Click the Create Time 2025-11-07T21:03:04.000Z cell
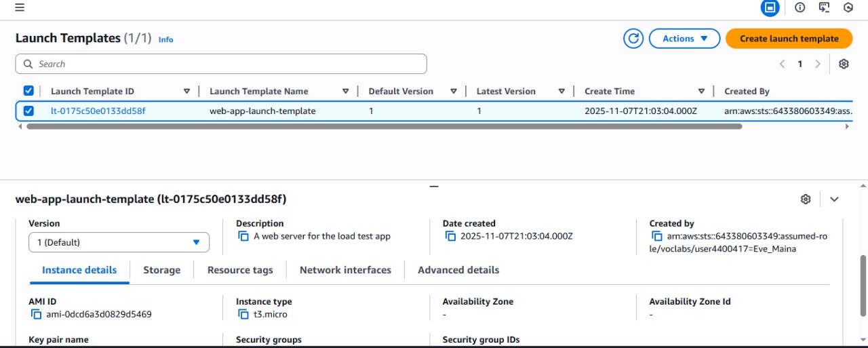 pyautogui.click(x=641, y=111)
